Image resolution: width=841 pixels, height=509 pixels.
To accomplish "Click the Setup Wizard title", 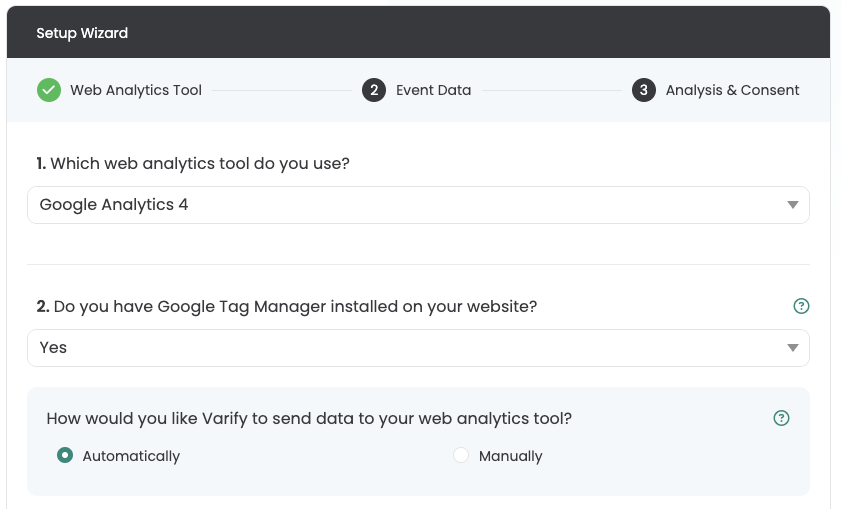I will [82, 33].
